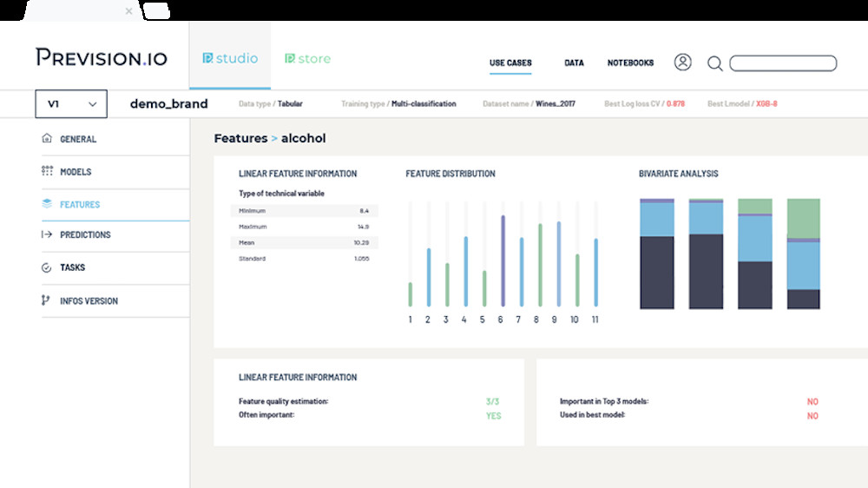Screen dimensions: 868x488
Task: Switch to the studio tab
Action: pos(230,58)
